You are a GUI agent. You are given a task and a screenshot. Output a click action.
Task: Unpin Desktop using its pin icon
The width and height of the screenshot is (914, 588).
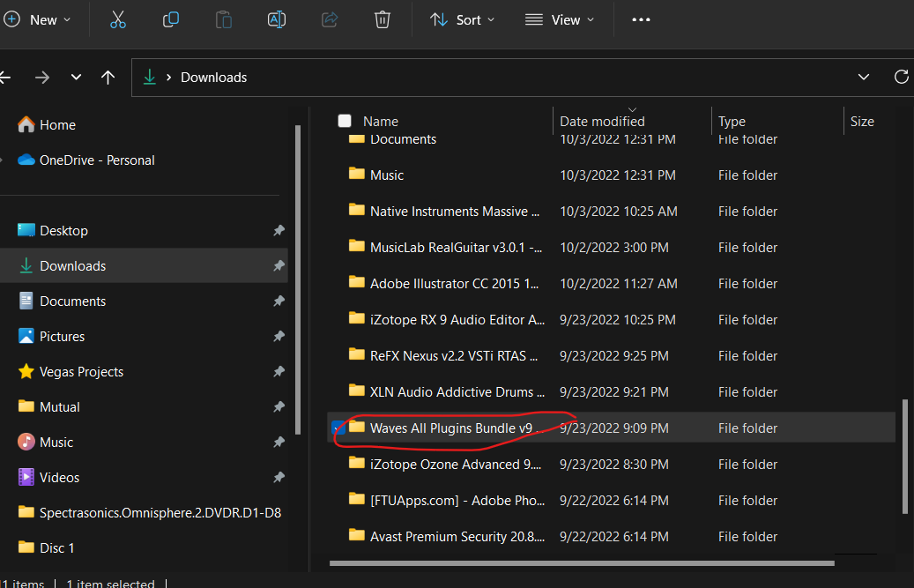click(279, 230)
